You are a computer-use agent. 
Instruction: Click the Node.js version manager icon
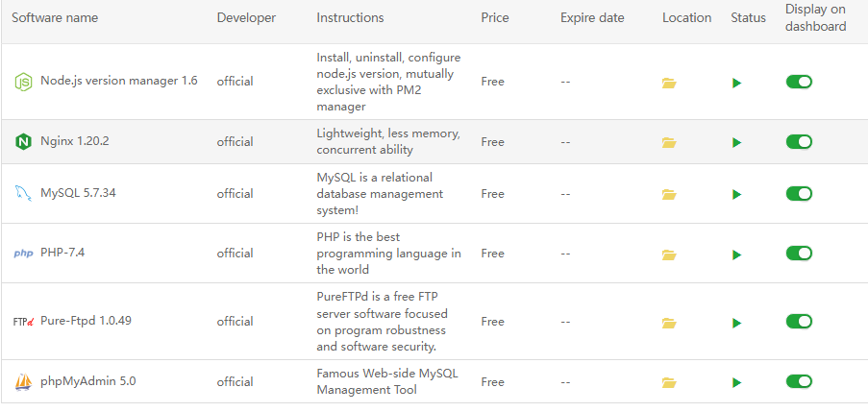pos(23,82)
